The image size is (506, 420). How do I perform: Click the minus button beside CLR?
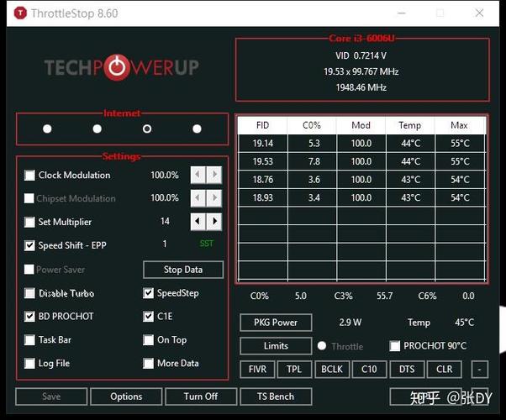pos(480,370)
